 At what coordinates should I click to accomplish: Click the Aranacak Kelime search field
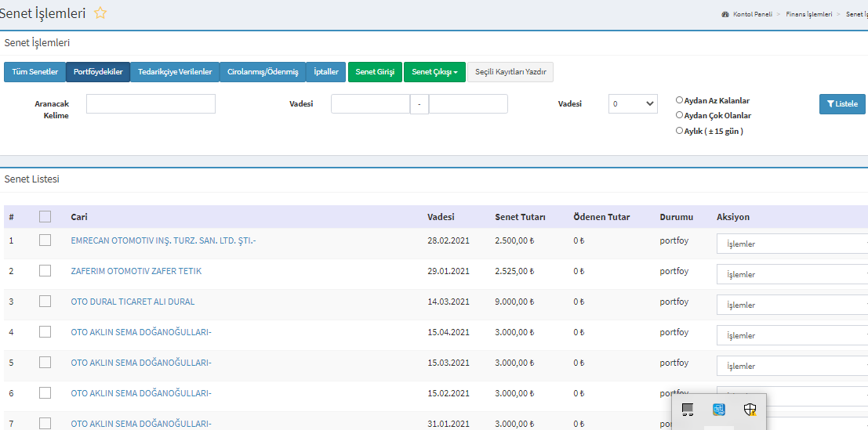(151, 103)
